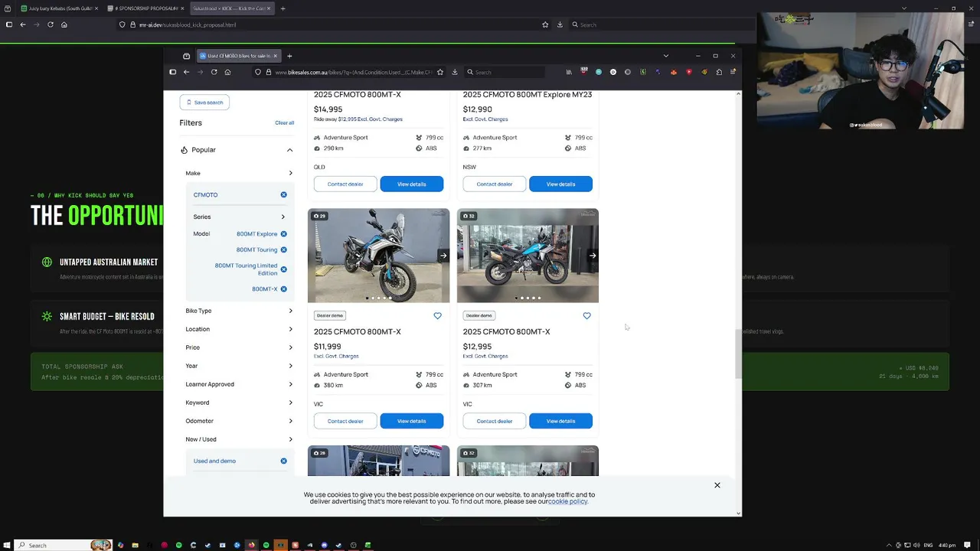980x551 pixels.
Task: Close the Used CFMOTO bikes tab
Action: [x=275, y=56]
